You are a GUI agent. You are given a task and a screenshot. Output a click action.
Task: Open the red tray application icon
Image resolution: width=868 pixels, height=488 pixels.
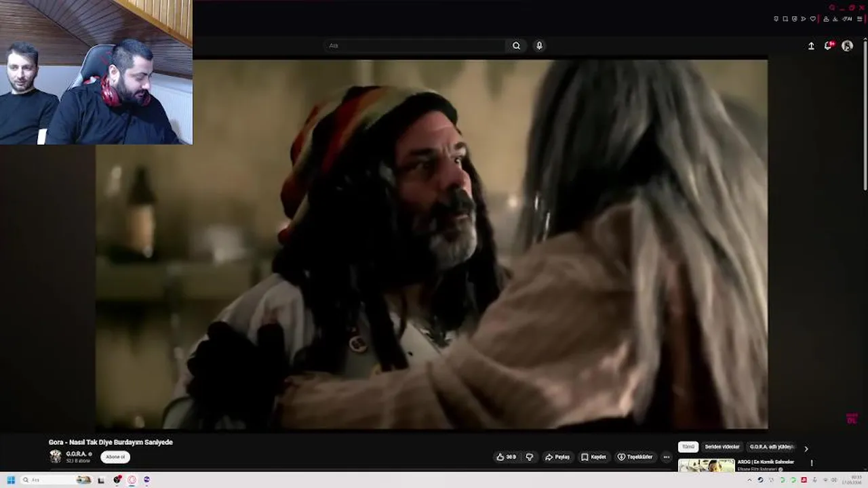[804, 480]
